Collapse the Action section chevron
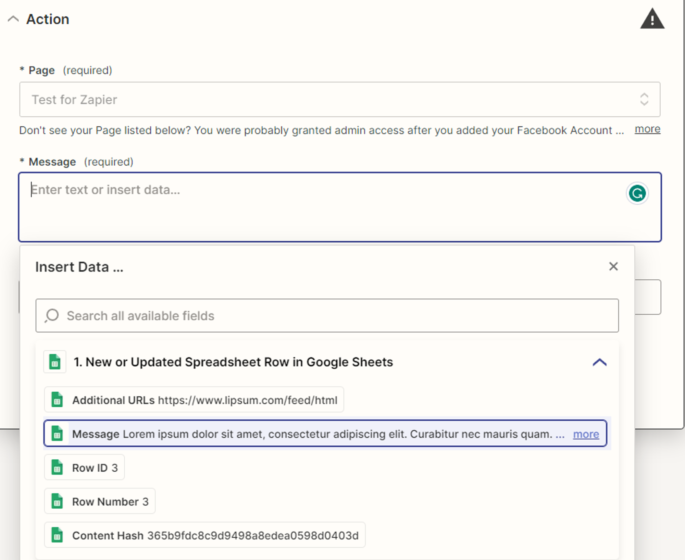The image size is (685, 560). [x=13, y=19]
